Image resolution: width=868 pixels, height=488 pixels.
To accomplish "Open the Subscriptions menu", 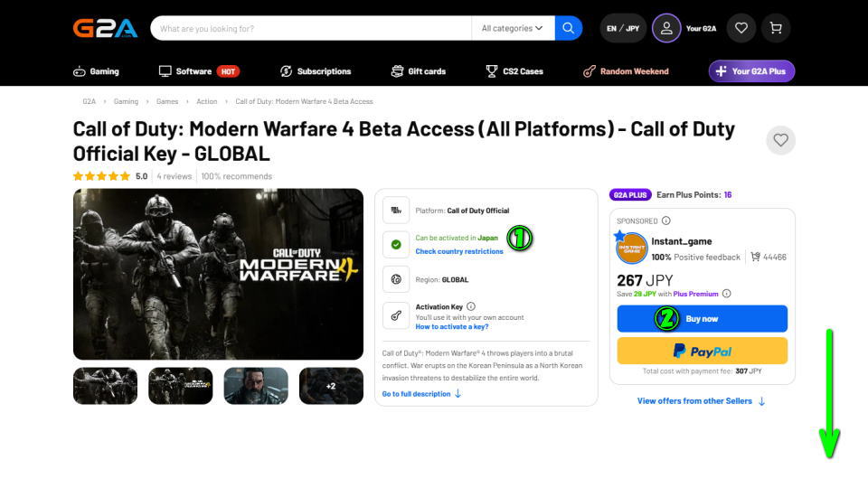I will pos(316,71).
